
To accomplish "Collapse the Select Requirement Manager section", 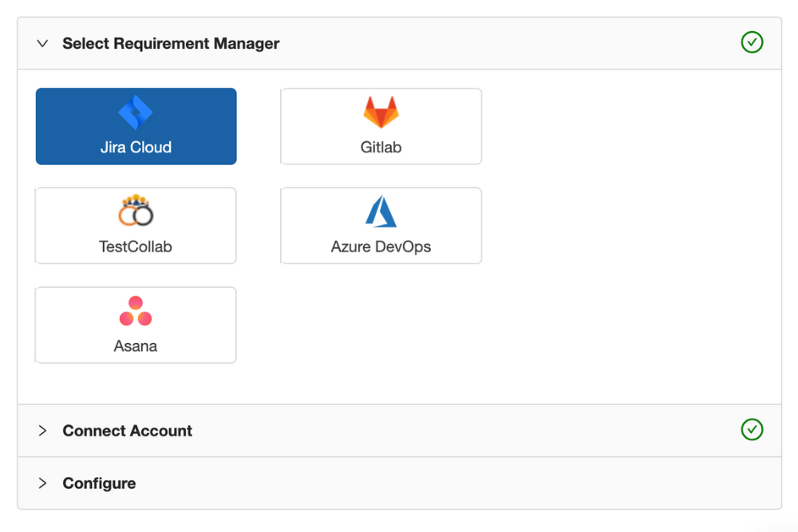I will click(x=42, y=44).
